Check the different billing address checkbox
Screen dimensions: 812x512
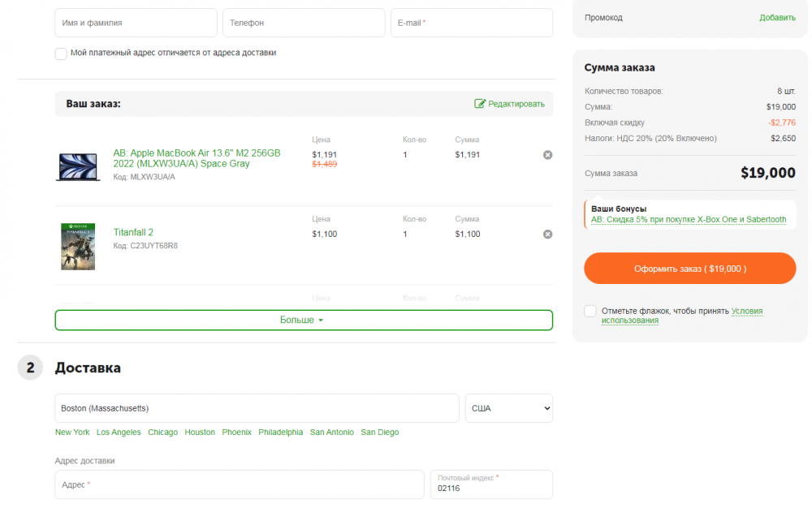click(61, 54)
